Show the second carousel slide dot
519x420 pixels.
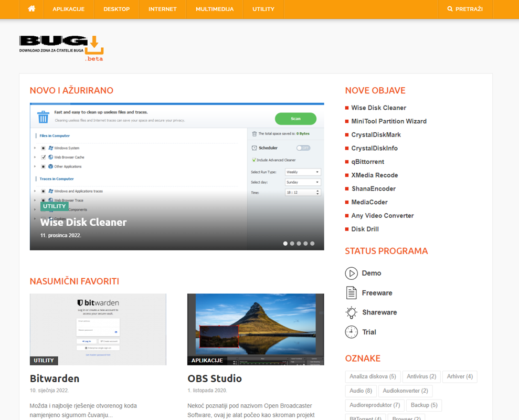tap(292, 244)
